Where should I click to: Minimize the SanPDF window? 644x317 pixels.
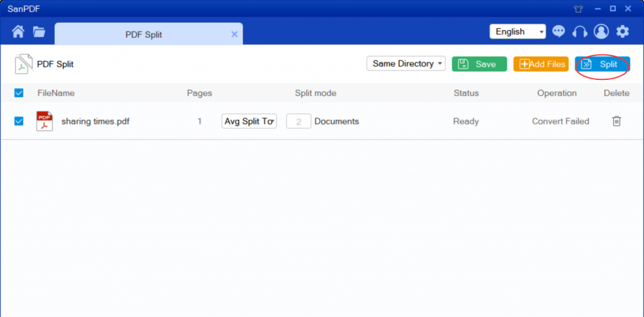coord(597,9)
